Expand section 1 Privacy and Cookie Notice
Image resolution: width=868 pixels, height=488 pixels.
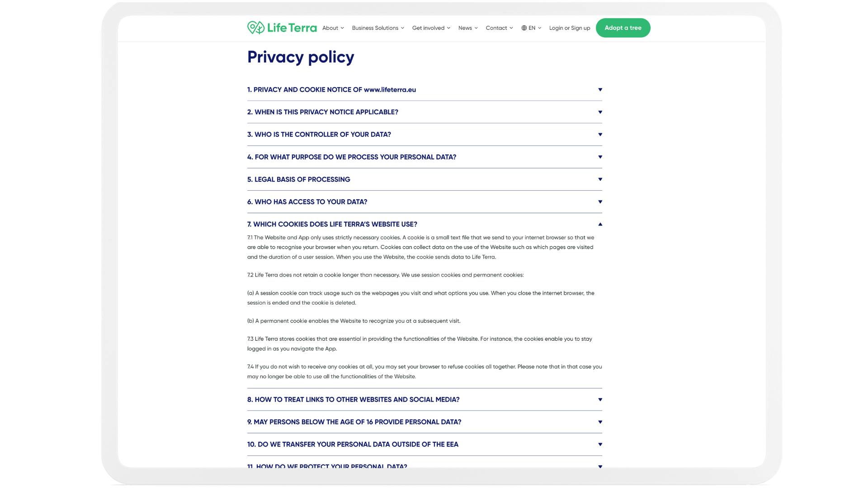coord(599,89)
